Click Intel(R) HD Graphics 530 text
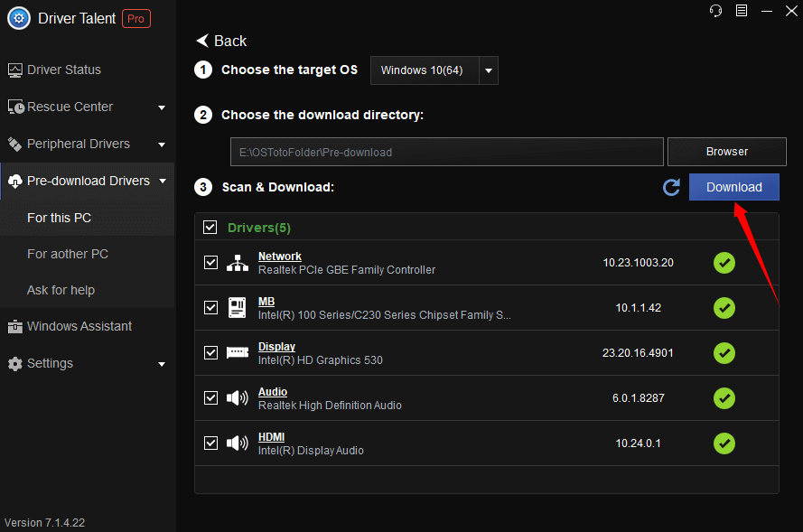Screen dimensions: 803x532 tap(320, 360)
